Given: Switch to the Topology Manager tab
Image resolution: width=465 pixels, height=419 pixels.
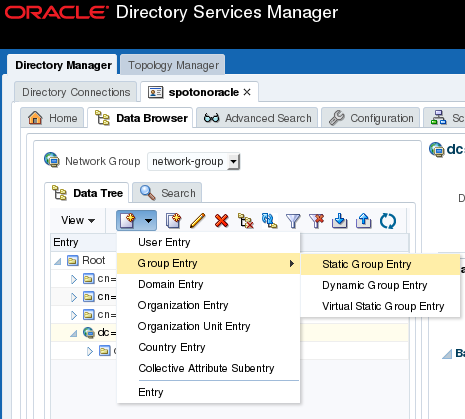Looking at the screenshot, I should [x=173, y=65].
